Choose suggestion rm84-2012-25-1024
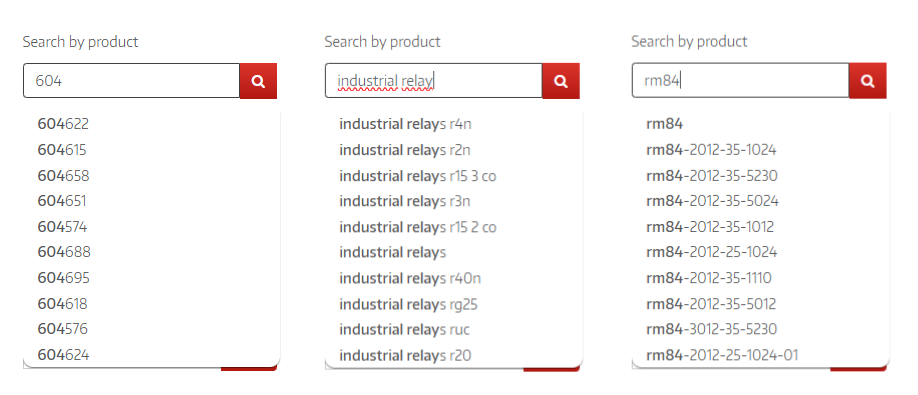This screenshot has height=395, width=918. coord(712,252)
